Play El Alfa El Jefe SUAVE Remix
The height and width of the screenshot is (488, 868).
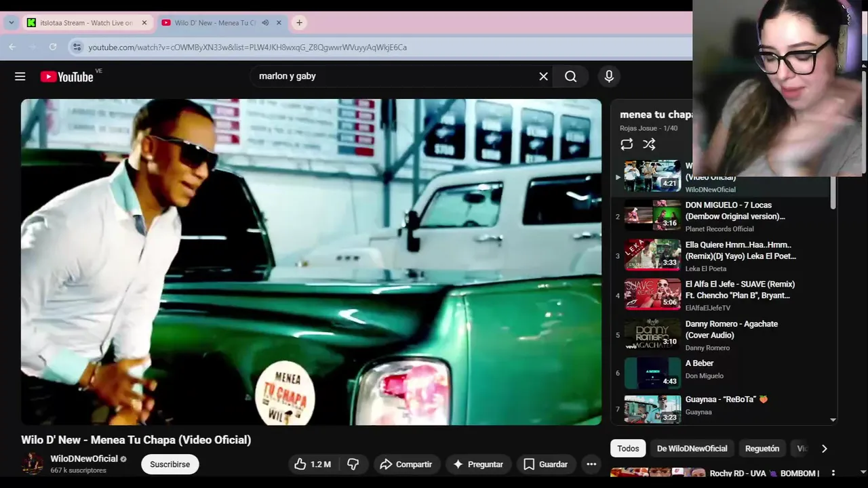[722, 296]
